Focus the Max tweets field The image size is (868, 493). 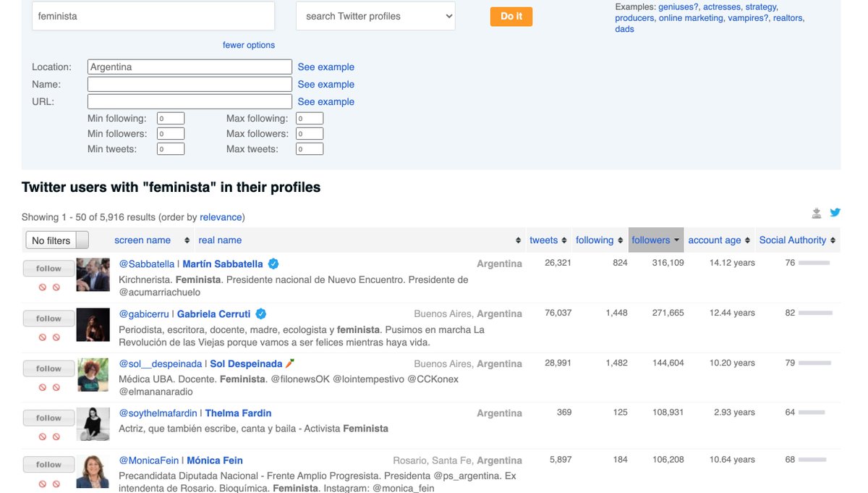(310, 148)
